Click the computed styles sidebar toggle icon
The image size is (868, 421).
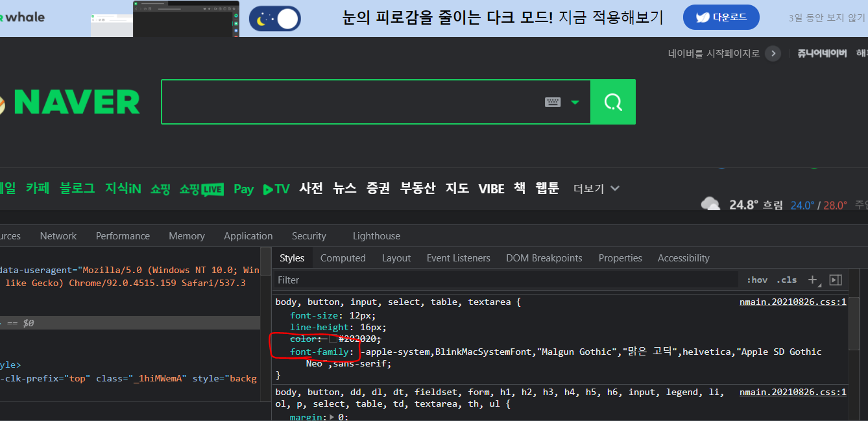[836, 280]
